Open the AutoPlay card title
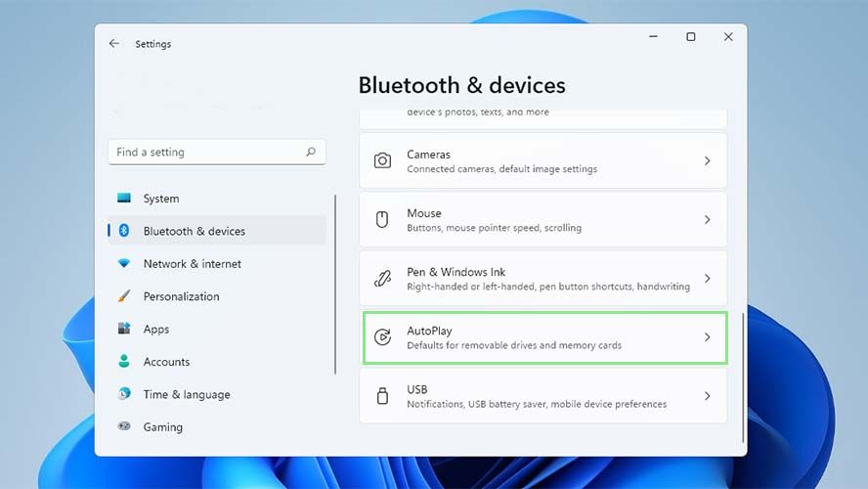Image resolution: width=868 pixels, height=489 pixels. [x=429, y=331]
